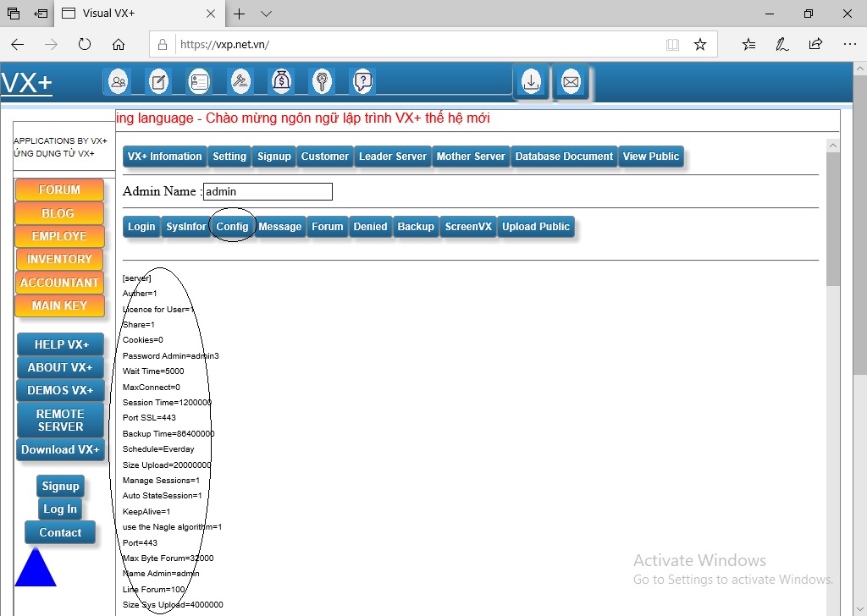Open the Edge Settings and more menu
Image resolution: width=867 pixels, height=616 pixels.
pos(849,44)
